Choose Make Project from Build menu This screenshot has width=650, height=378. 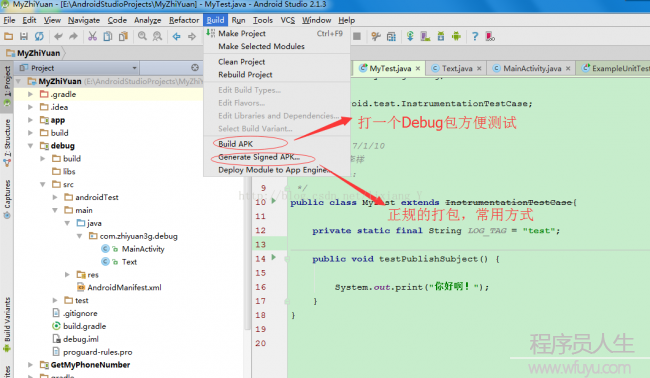click(x=277, y=33)
